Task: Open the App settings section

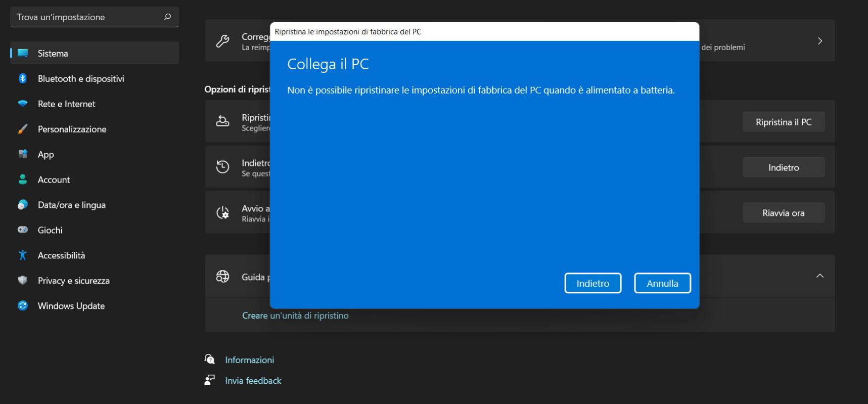Action: pyautogui.click(x=95, y=154)
